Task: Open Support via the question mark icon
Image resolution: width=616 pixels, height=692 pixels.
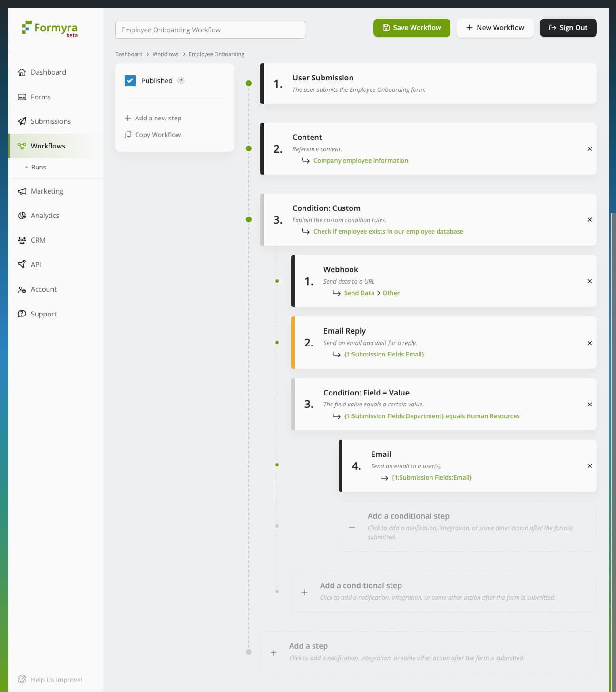Action: point(22,314)
